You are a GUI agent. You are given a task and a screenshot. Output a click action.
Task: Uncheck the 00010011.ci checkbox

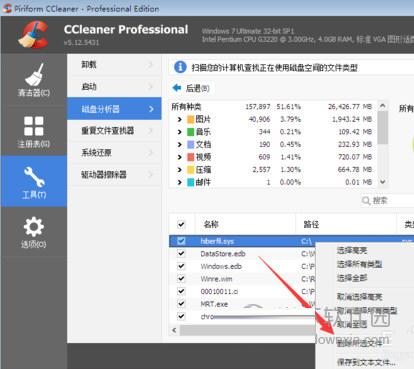[x=181, y=291]
